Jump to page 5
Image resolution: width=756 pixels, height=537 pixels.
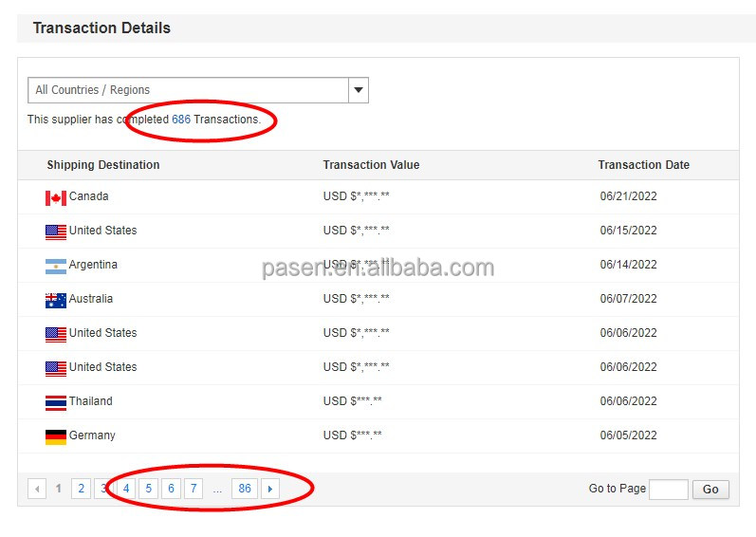pyautogui.click(x=149, y=489)
